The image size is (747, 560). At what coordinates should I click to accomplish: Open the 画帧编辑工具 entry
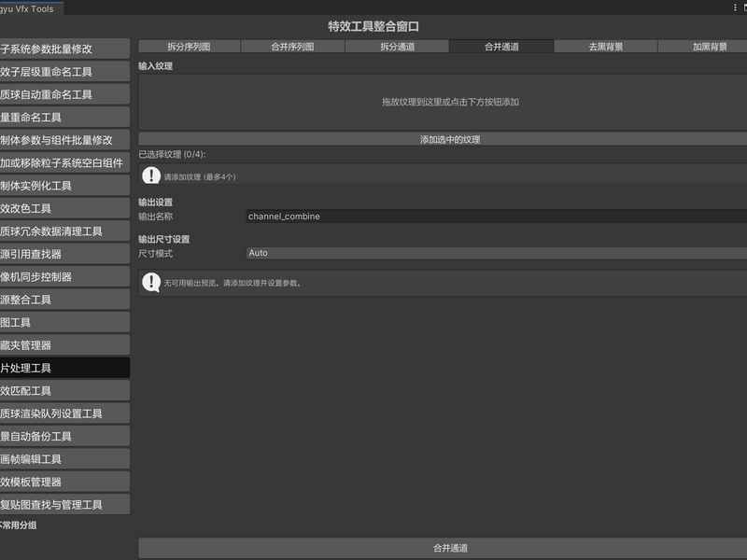pyautogui.click(x=64, y=459)
